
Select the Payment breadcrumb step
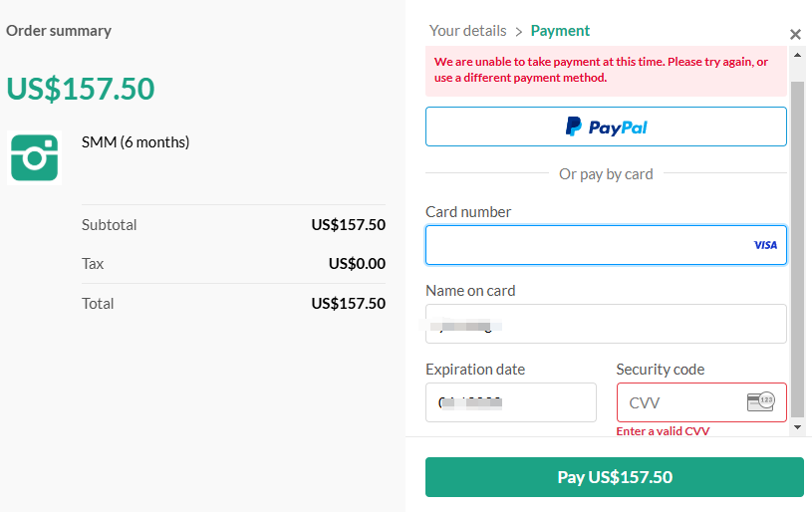pos(560,31)
